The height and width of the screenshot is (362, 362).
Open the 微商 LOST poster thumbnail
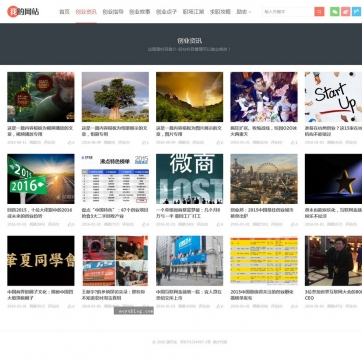189,179
